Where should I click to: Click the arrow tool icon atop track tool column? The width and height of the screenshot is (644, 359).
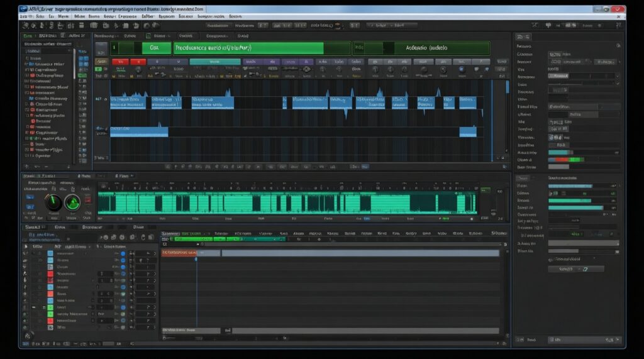[x=25, y=246]
